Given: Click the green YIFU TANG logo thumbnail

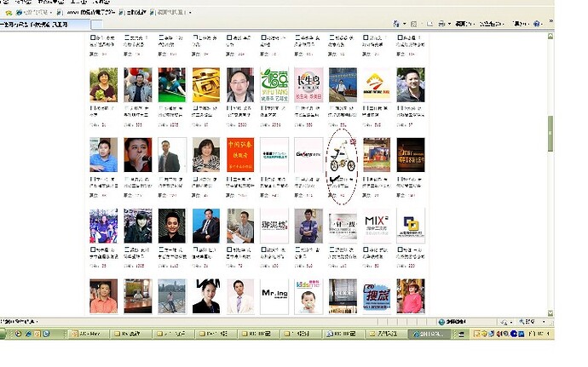Looking at the screenshot, I should click(274, 84).
